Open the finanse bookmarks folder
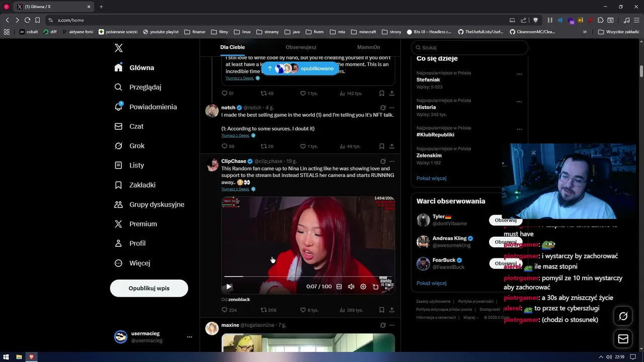 click(x=195, y=32)
